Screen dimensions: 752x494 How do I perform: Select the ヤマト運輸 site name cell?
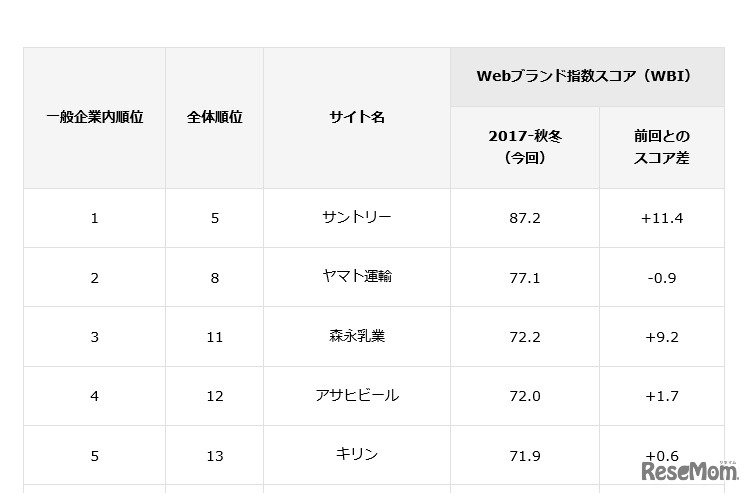[x=357, y=277]
